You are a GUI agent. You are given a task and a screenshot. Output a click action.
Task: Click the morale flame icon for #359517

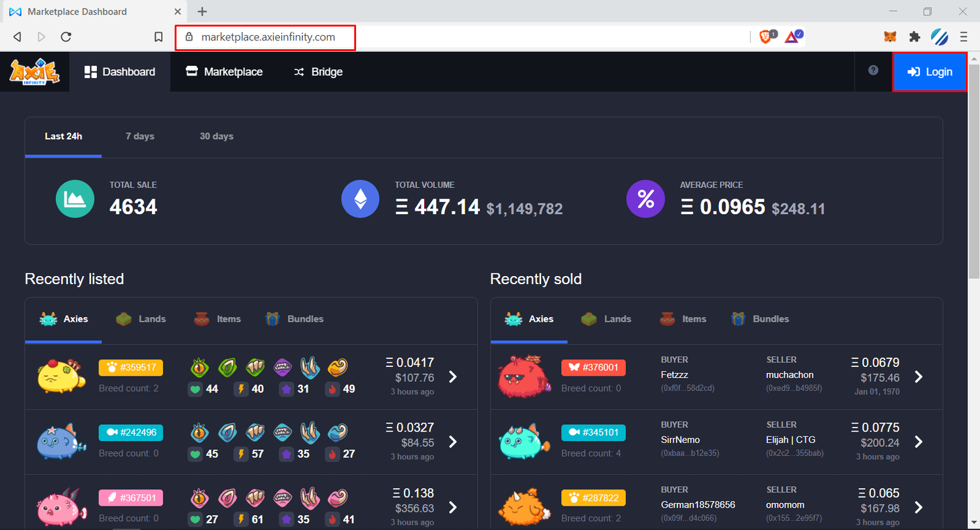pyautogui.click(x=332, y=389)
